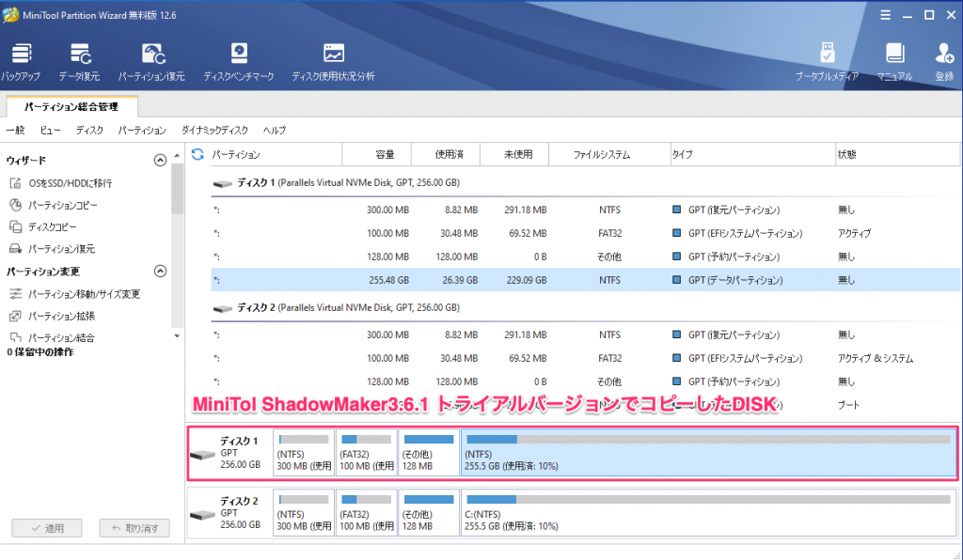Switch to パーティション総合管理 tab
Image resolution: width=963 pixels, height=560 pixels.
click(x=71, y=107)
